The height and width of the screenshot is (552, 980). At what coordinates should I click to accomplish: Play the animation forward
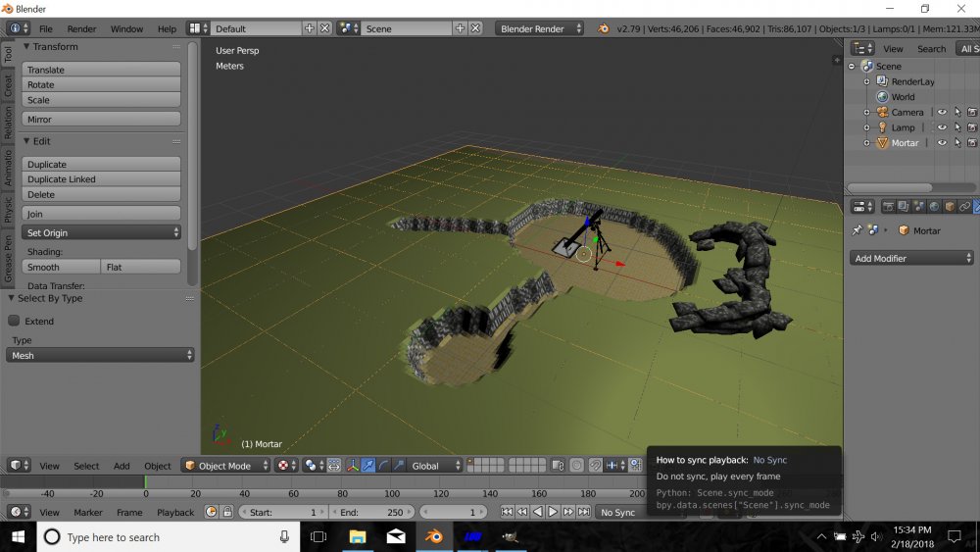[553, 512]
